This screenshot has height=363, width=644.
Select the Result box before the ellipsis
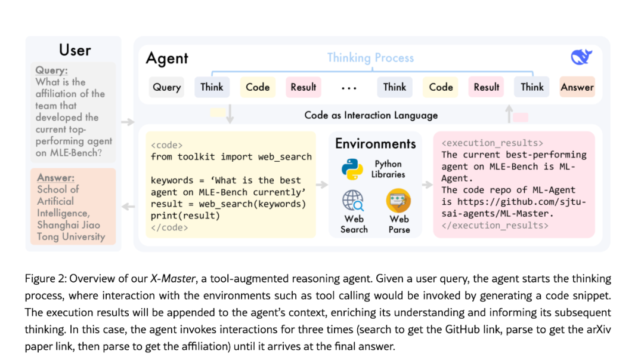(x=303, y=87)
